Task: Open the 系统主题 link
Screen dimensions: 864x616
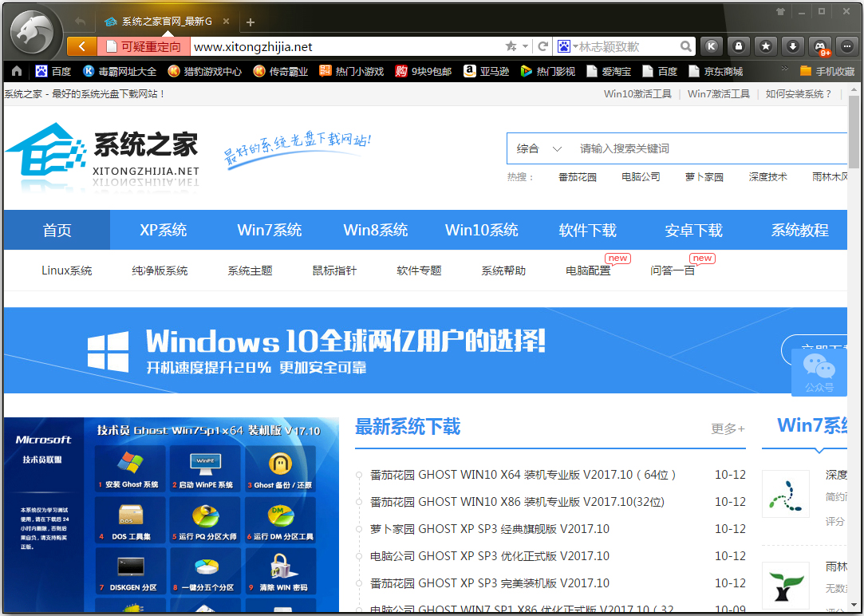Action: click(x=251, y=270)
